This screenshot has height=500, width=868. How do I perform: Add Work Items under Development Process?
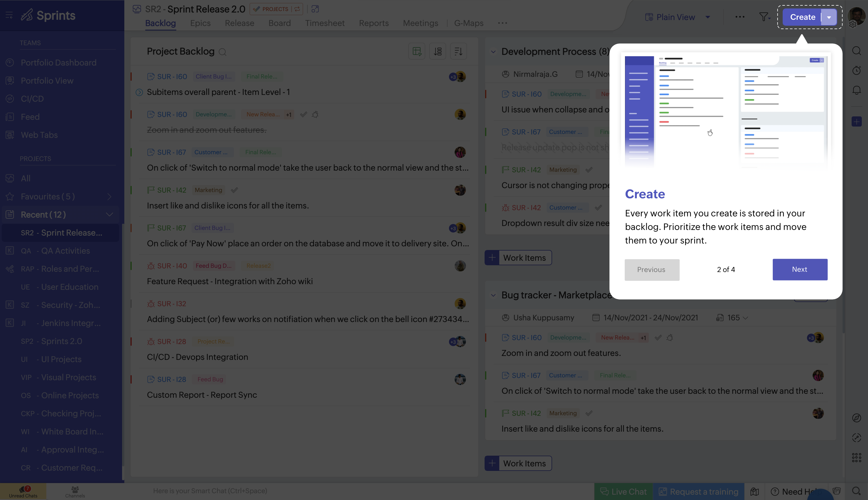[x=518, y=258]
